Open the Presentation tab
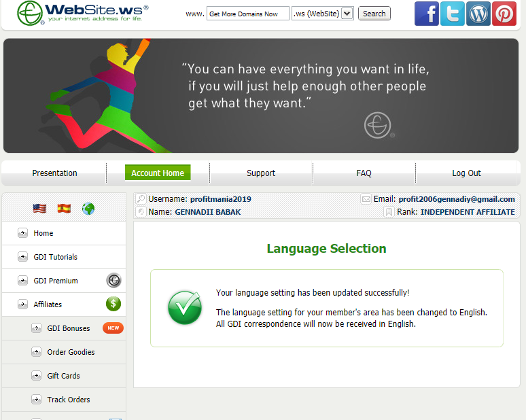This screenshot has height=420, width=526. (54, 173)
